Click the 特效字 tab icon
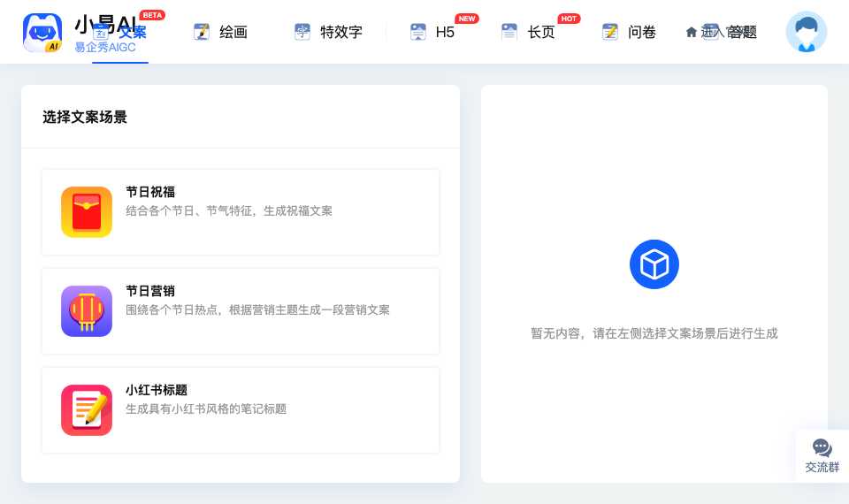849x504 pixels. (302, 32)
